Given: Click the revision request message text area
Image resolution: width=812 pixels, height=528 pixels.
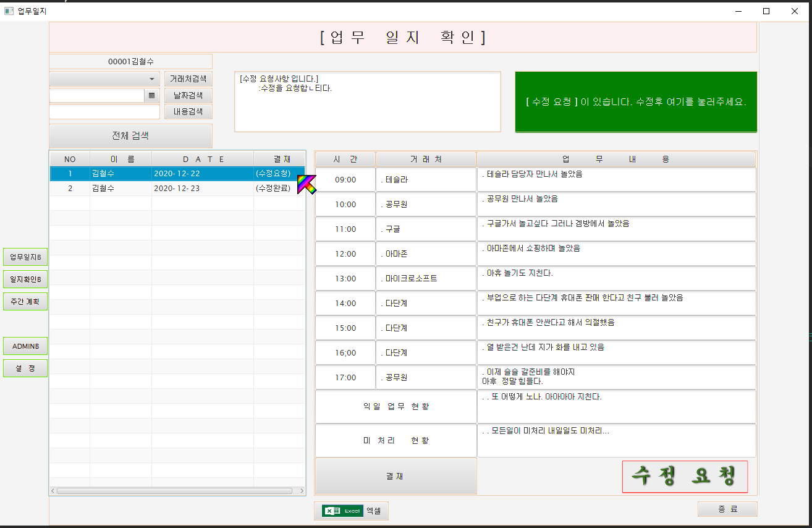Looking at the screenshot, I should pyautogui.click(x=367, y=102).
